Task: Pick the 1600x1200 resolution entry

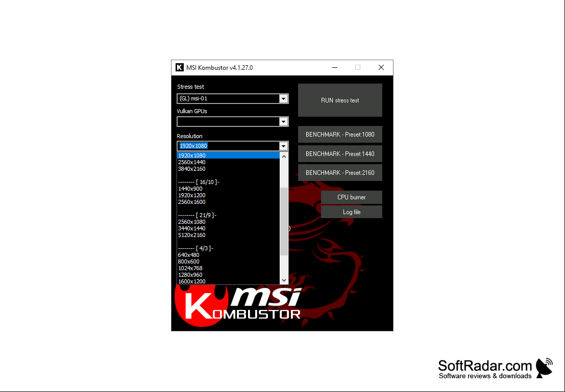Action: click(x=228, y=281)
